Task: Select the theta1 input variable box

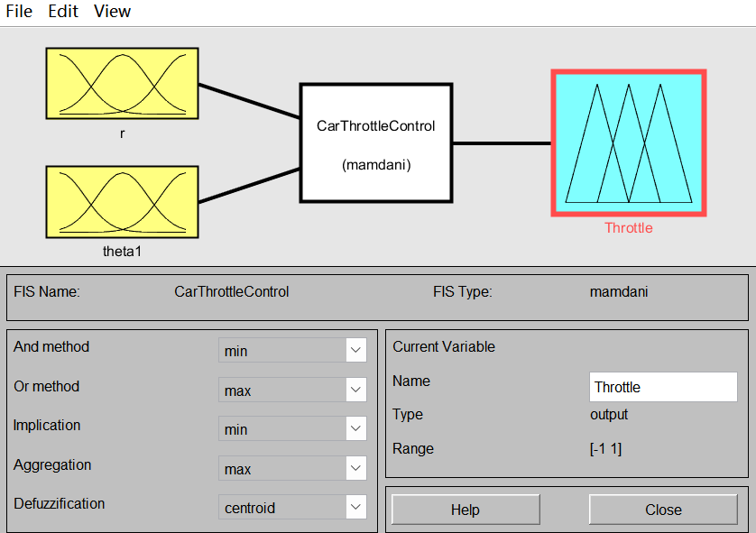Action: [122, 202]
